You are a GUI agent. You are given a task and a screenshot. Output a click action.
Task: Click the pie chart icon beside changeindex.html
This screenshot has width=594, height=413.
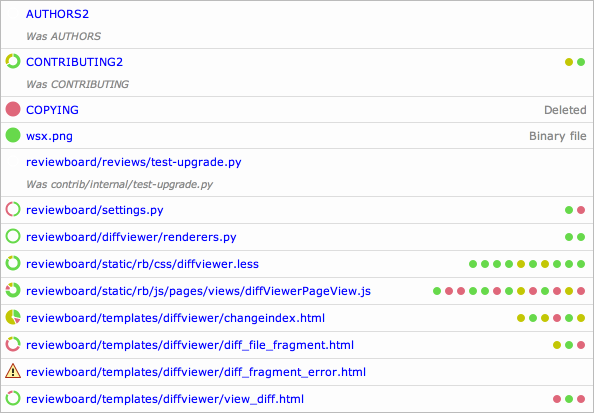tap(13, 318)
